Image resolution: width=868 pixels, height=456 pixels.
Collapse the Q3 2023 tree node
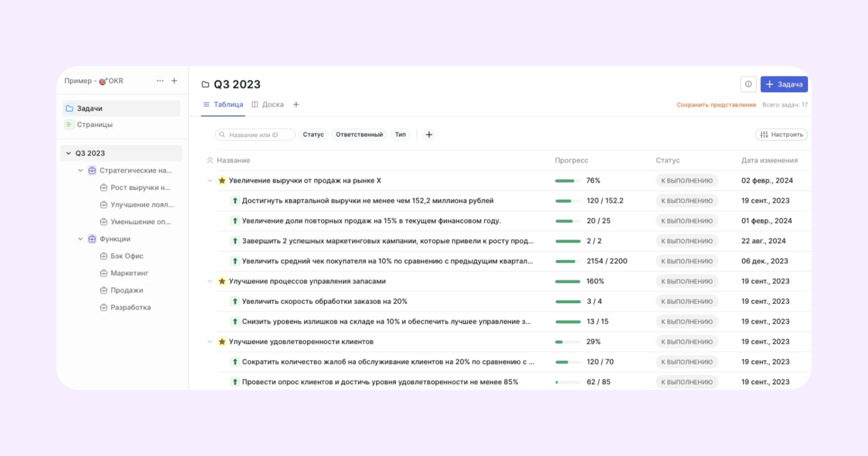(x=69, y=153)
